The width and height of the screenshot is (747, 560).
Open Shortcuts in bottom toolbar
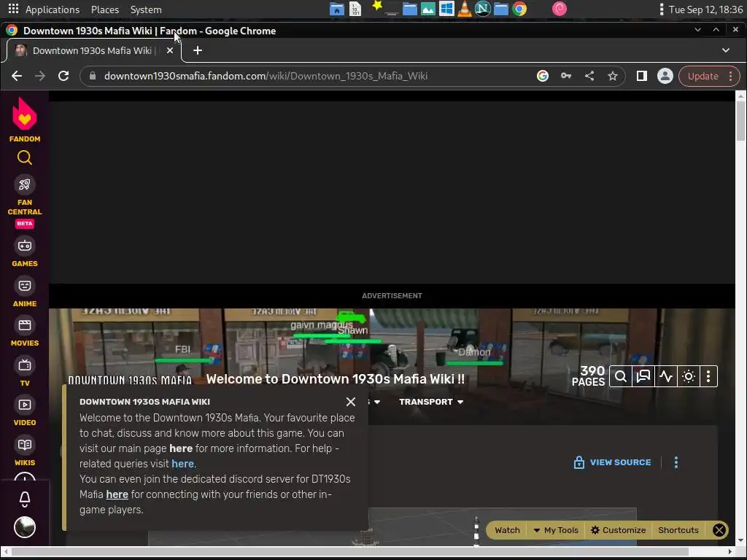click(x=678, y=530)
